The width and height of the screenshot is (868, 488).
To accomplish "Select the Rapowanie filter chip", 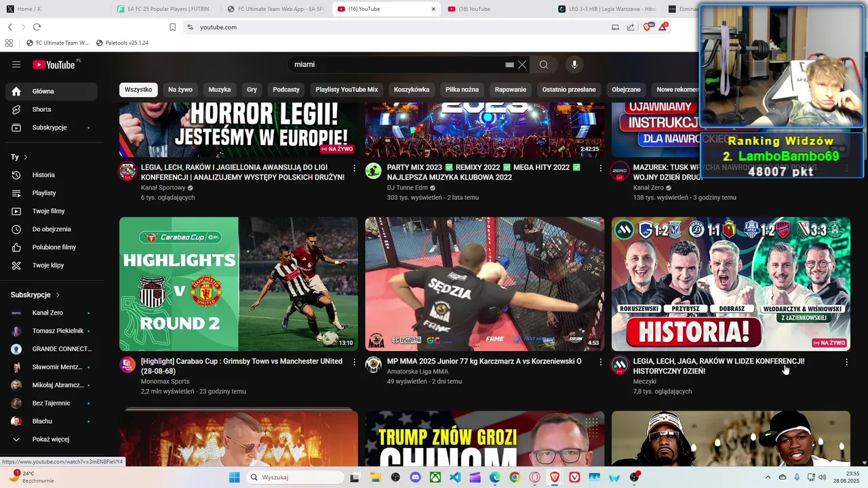I will [x=511, y=89].
